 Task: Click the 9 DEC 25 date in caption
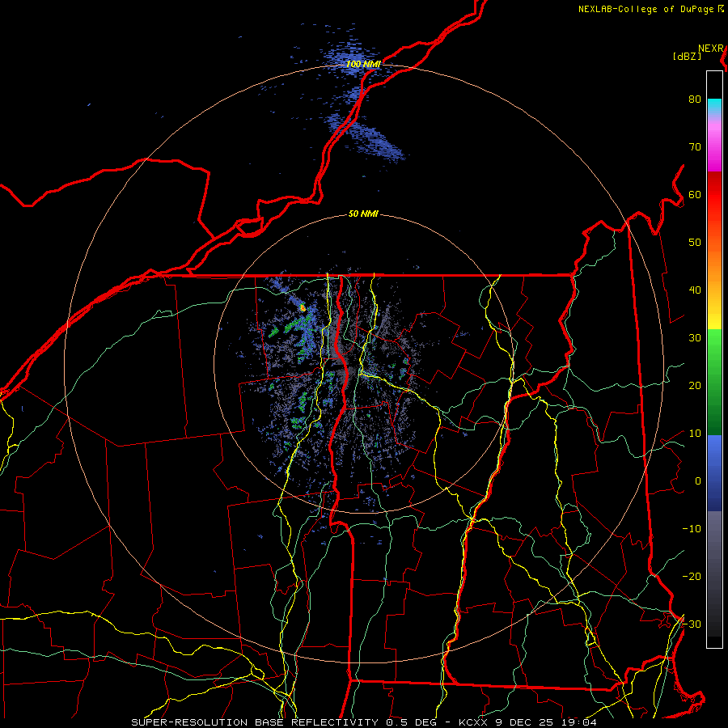pyautogui.click(x=526, y=722)
